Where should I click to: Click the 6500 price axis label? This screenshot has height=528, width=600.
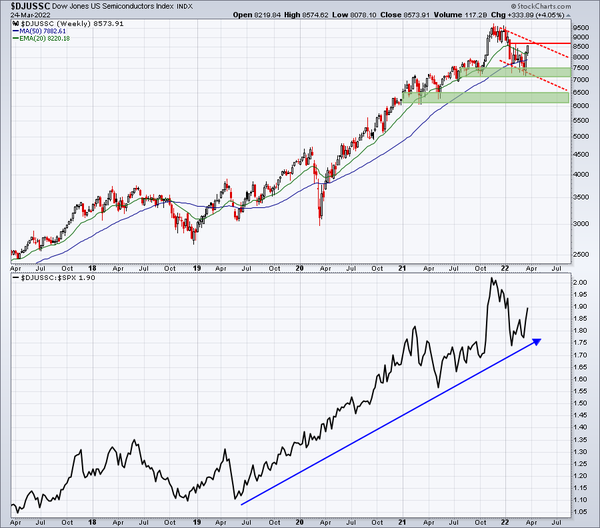[580, 92]
